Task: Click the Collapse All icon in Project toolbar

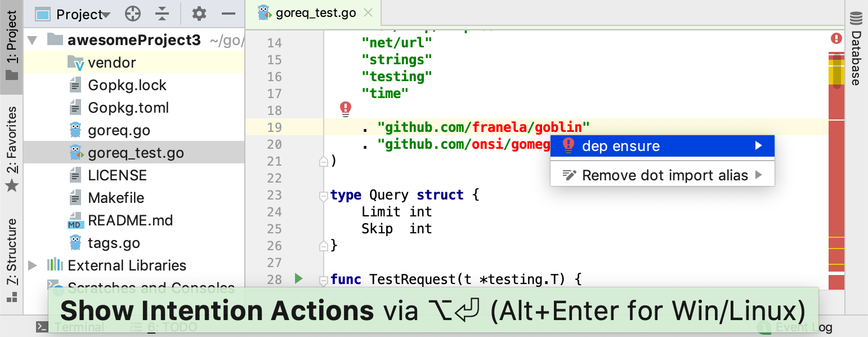Action: pos(162,14)
